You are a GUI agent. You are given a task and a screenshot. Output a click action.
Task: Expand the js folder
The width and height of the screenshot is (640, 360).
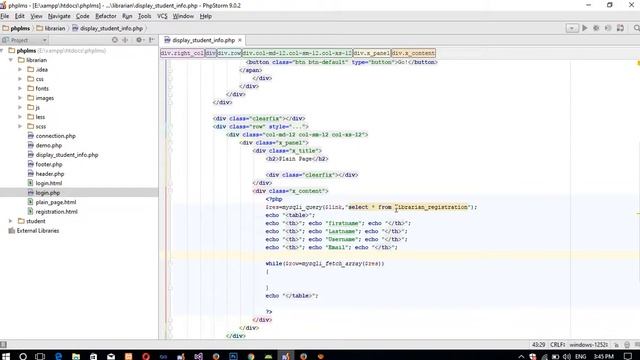pyautogui.click(x=20, y=107)
